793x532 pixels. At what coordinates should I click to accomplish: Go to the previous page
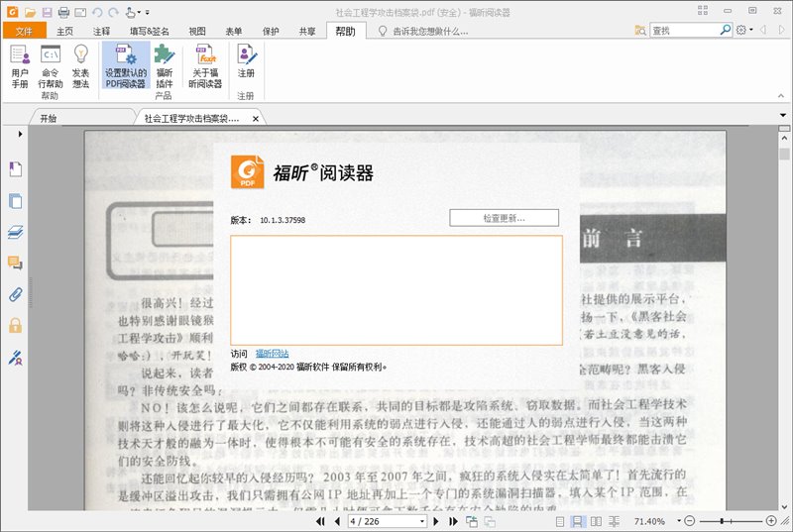click(x=337, y=521)
